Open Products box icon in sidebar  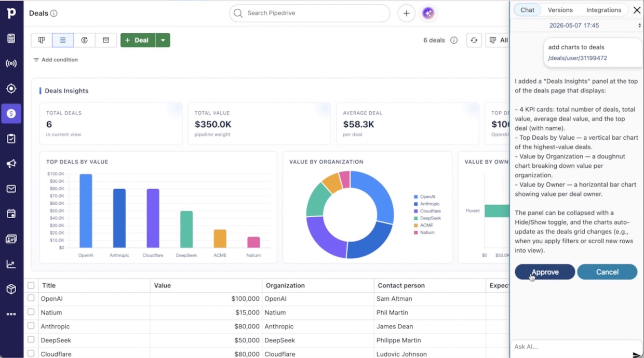(11, 289)
